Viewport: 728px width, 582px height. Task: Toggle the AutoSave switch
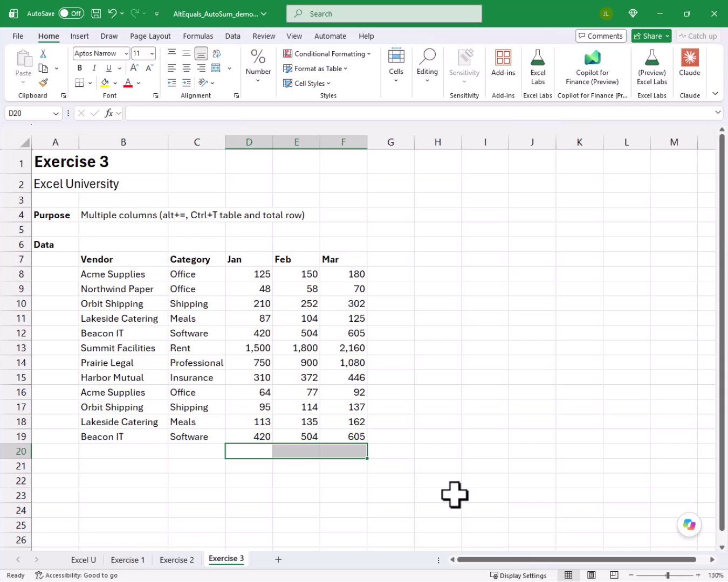pyautogui.click(x=71, y=13)
